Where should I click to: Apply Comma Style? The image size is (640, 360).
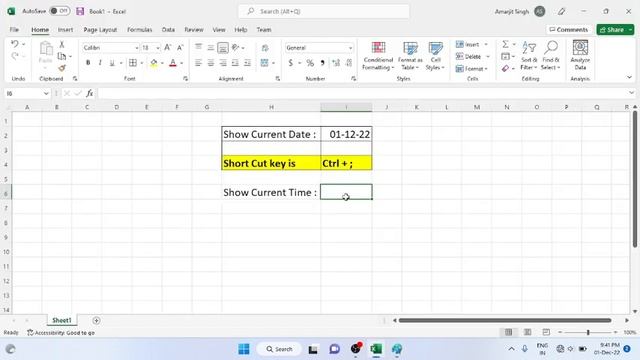(x=322, y=63)
